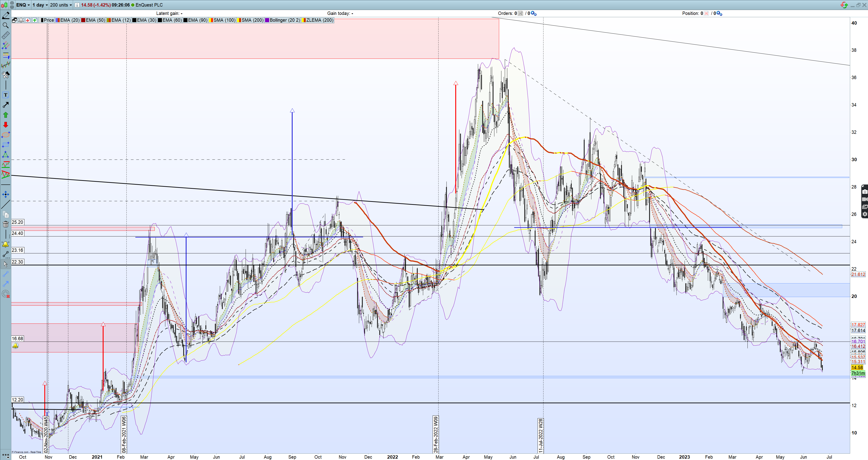This screenshot has width=868, height=460.
Task: Click the 12.20 price level label
Action: click(x=17, y=400)
